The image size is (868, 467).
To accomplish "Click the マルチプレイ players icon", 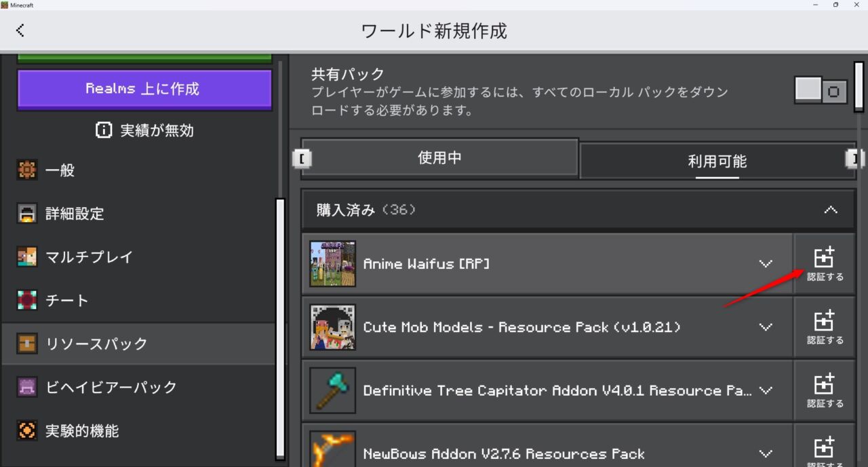I will pyautogui.click(x=27, y=257).
